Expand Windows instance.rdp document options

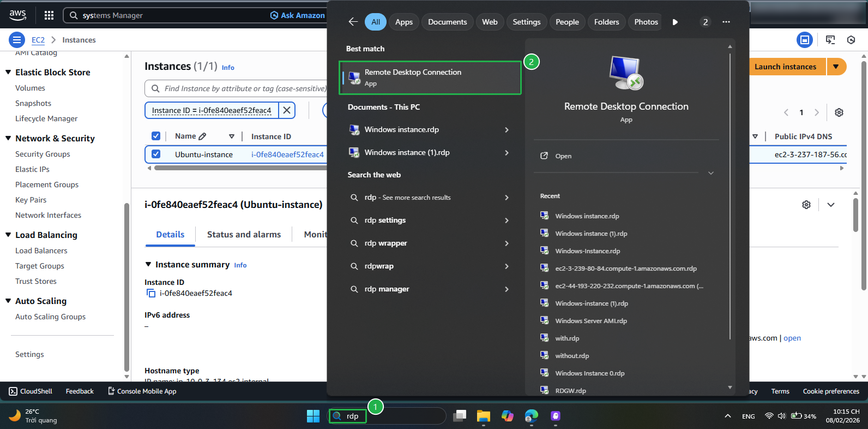507,130
